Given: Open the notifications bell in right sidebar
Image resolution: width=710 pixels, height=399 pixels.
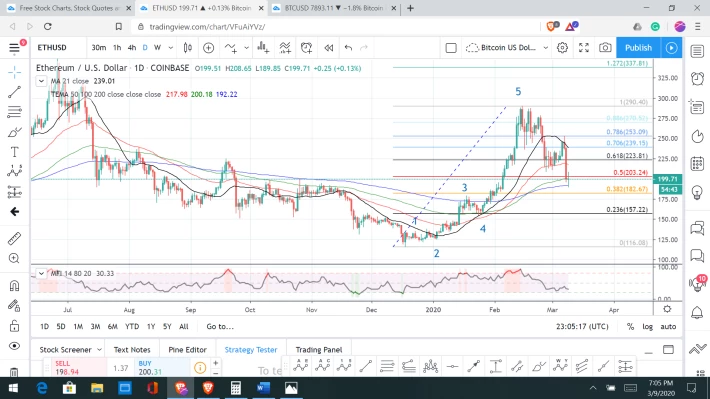Looking at the screenshot, I should [697, 312].
